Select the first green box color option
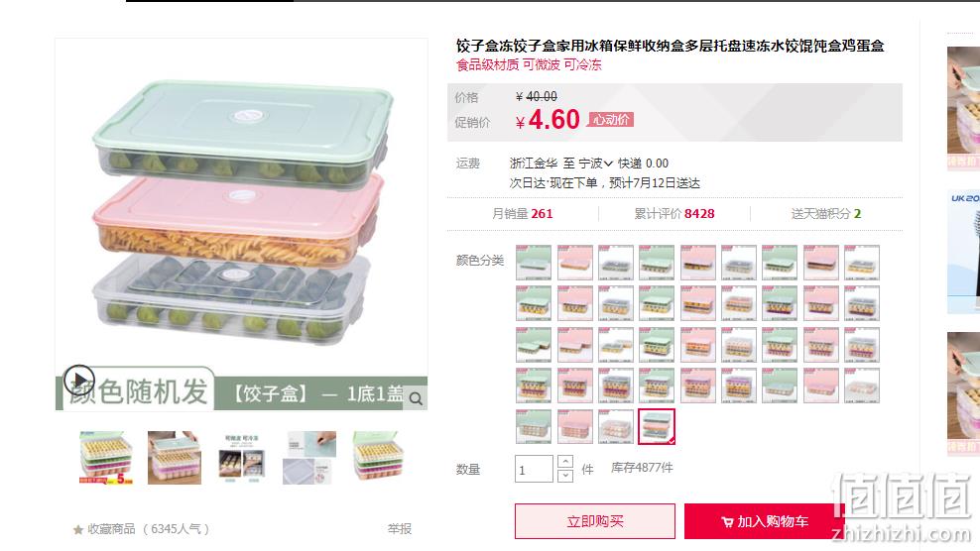 pyautogui.click(x=533, y=263)
